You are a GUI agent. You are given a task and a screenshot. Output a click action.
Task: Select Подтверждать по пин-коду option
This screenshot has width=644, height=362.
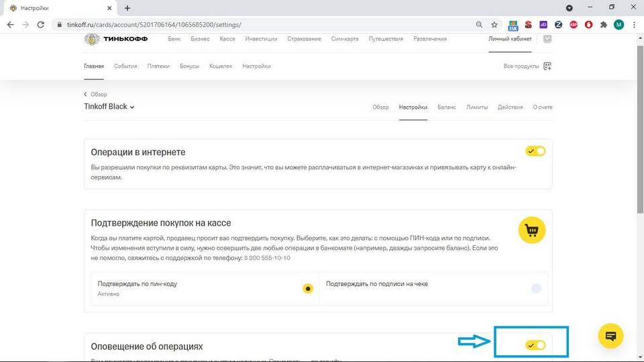pyautogui.click(x=307, y=289)
